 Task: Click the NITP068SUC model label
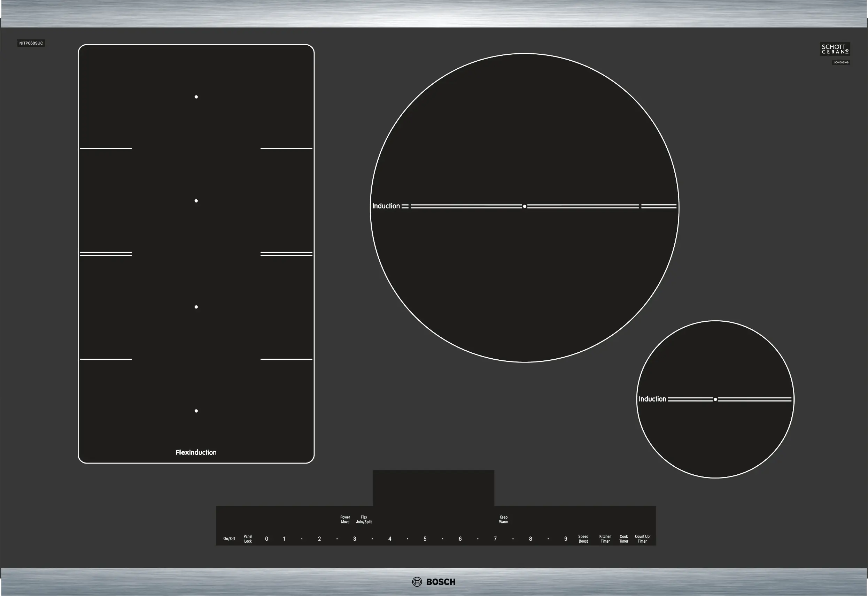coord(31,43)
